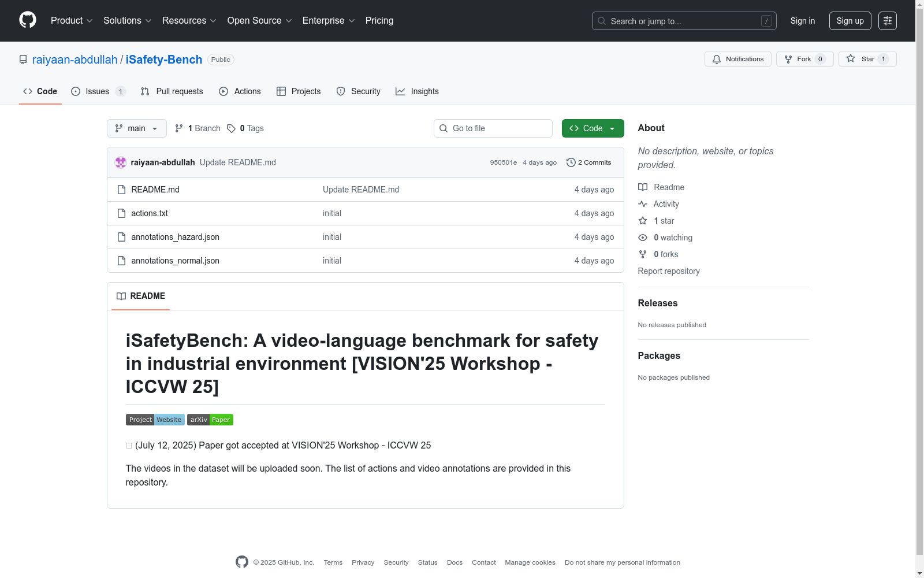924x578 pixels.
Task: Click the book icon beside Readme
Action: [643, 187]
